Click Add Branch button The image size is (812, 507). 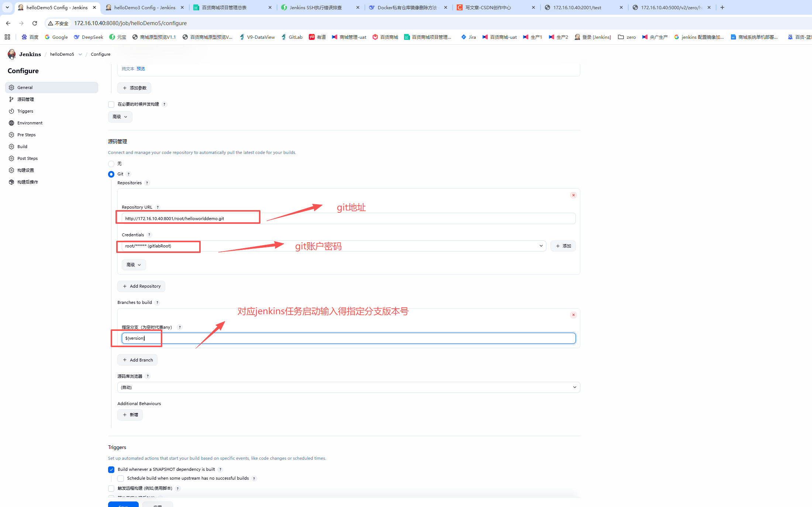pos(138,360)
